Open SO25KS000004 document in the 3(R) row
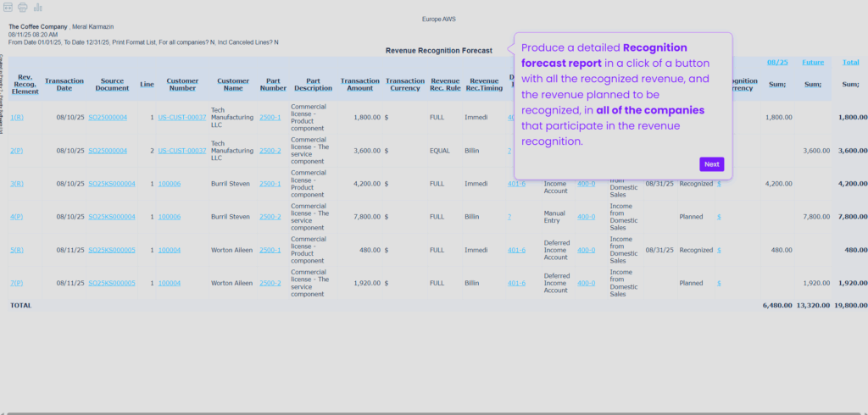This screenshot has height=415, width=868. click(x=112, y=184)
